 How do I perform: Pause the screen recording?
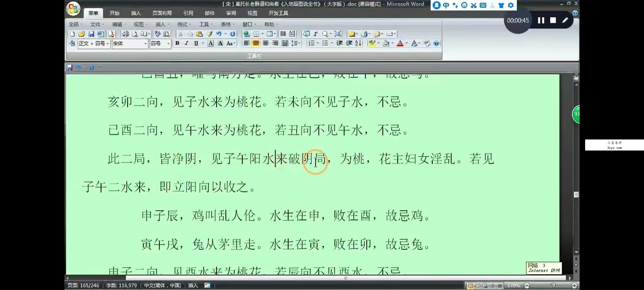(x=541, y=20)
